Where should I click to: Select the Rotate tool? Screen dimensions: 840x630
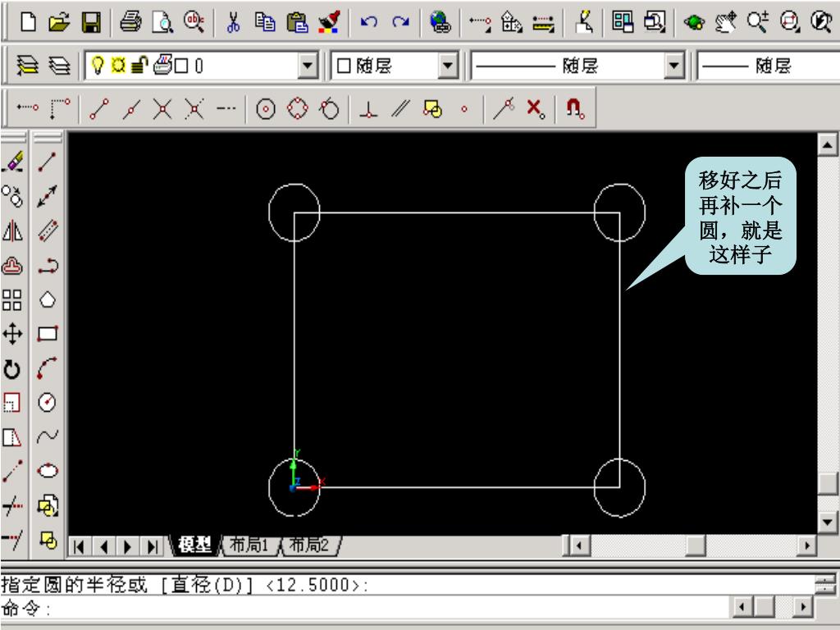(x=12, y=369)
